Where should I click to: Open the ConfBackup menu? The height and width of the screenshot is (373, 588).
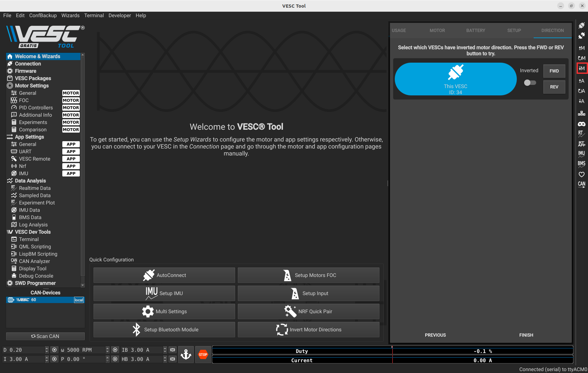[43, 15]
